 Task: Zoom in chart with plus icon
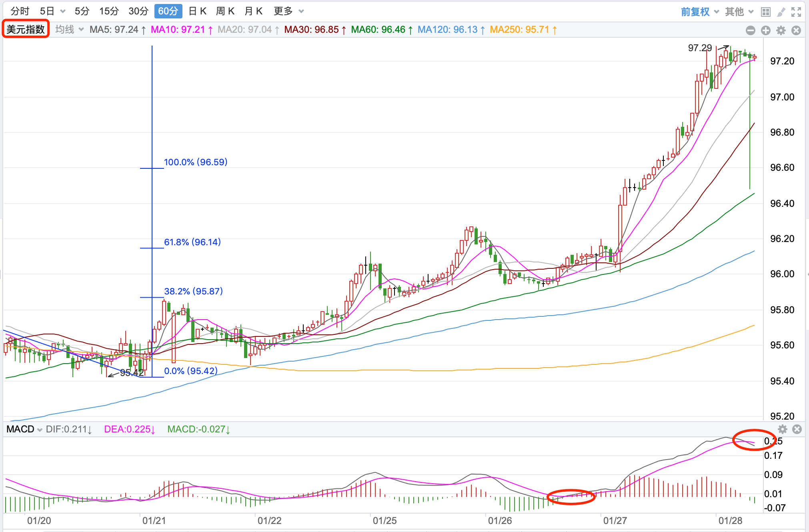766,30
